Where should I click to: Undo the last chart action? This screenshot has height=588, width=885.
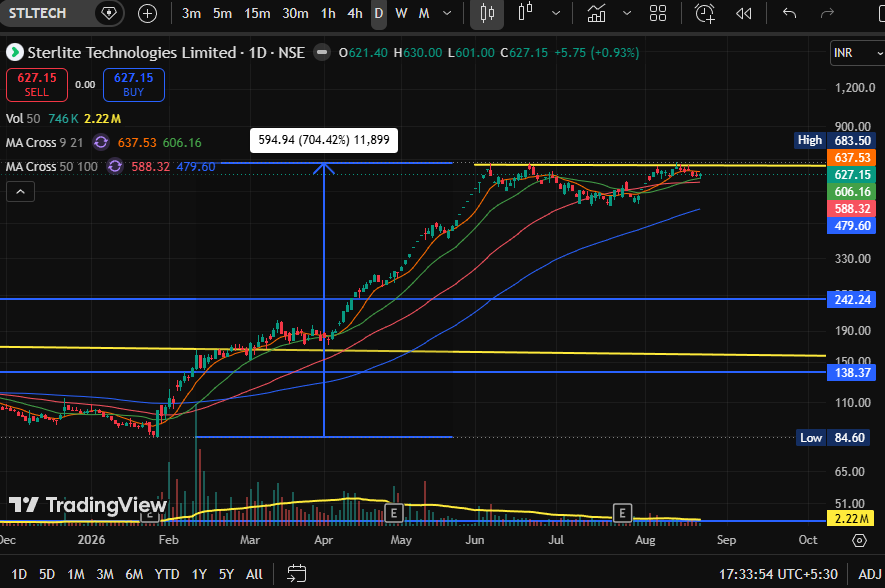(790, 14)
